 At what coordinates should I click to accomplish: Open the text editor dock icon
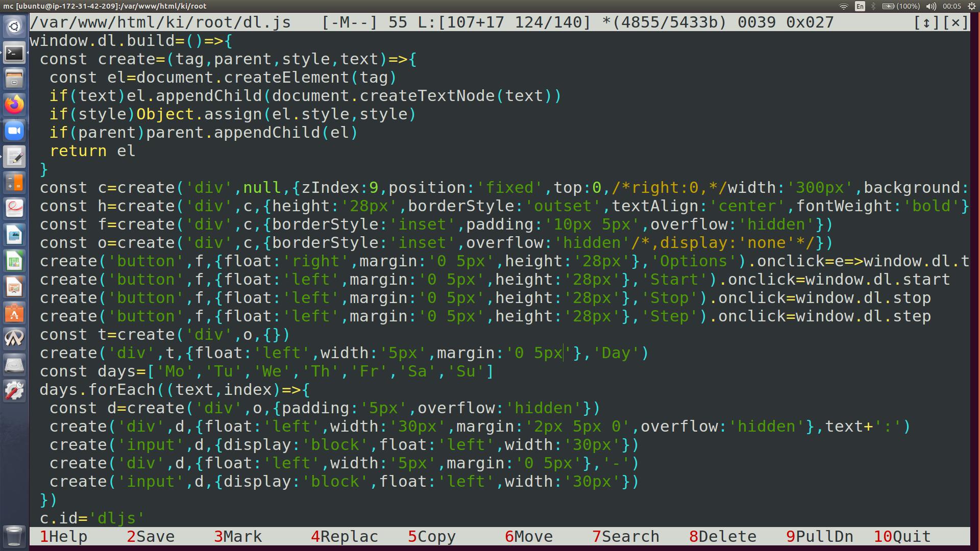[14, 157]
